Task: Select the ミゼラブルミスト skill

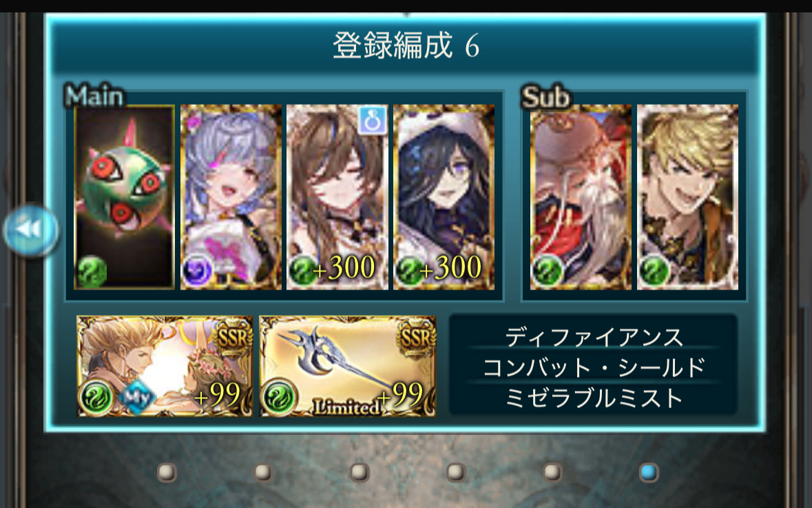Action: tap(594, 398)
